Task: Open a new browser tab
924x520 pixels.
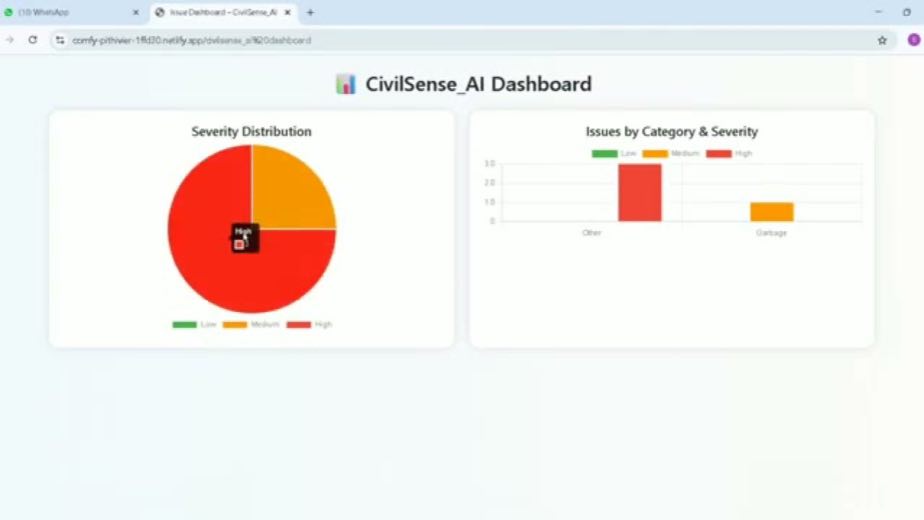Action: click(x=311, y=12)
